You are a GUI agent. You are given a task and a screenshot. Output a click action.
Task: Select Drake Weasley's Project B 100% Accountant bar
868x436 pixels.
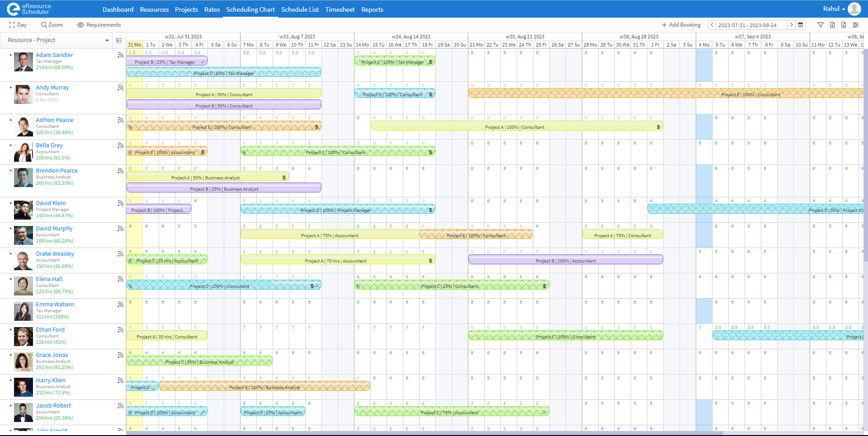pos(566,260)
